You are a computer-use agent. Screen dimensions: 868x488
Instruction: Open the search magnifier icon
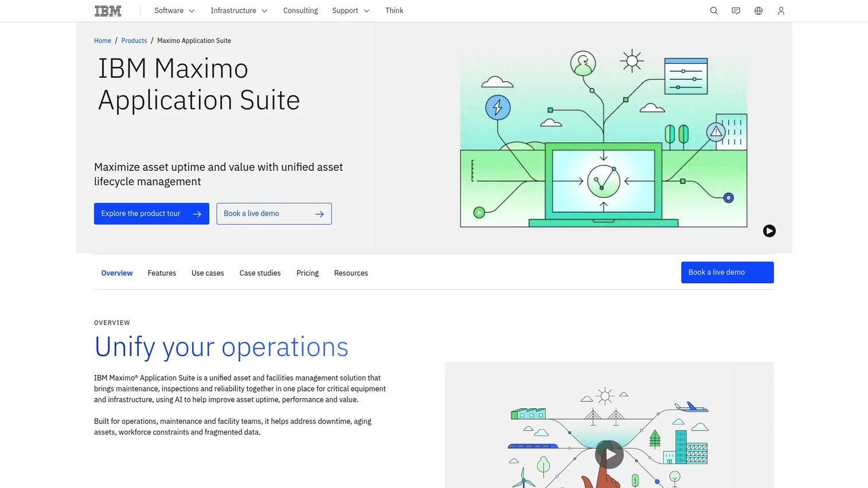(714, 11)
